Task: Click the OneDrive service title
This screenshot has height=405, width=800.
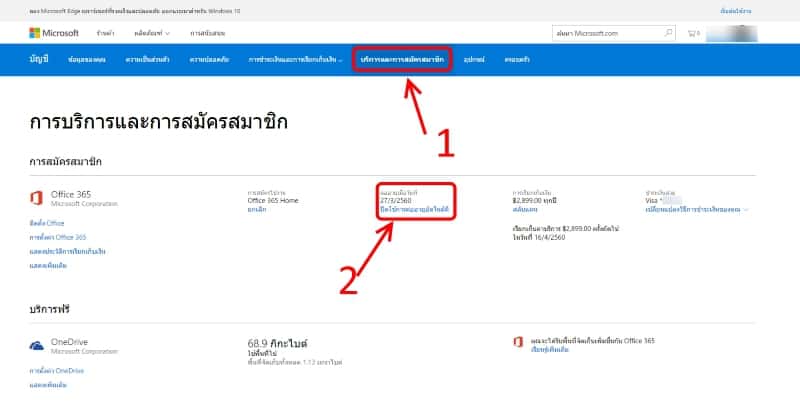Action: tap(69, 342)
